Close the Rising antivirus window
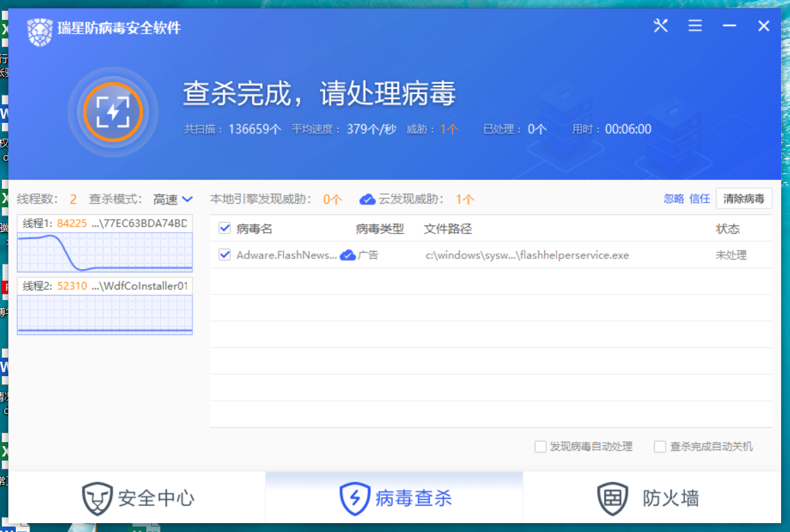Screen dimensions: 790x532 (x=763, y=25)
